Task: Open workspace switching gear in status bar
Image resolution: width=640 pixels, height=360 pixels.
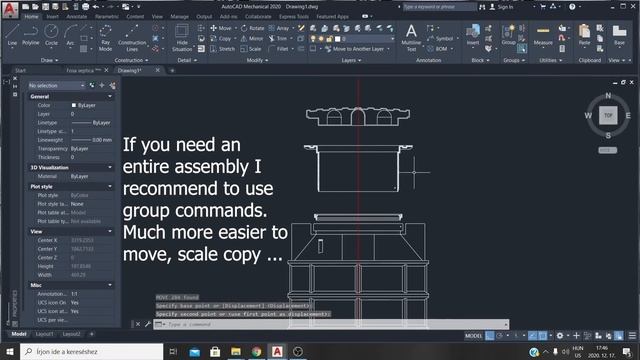Action: [x=560, y=336]
